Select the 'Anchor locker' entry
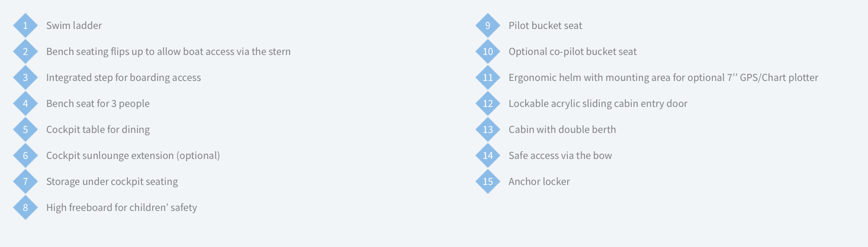 pyautogui.click(x=539, y=181)
